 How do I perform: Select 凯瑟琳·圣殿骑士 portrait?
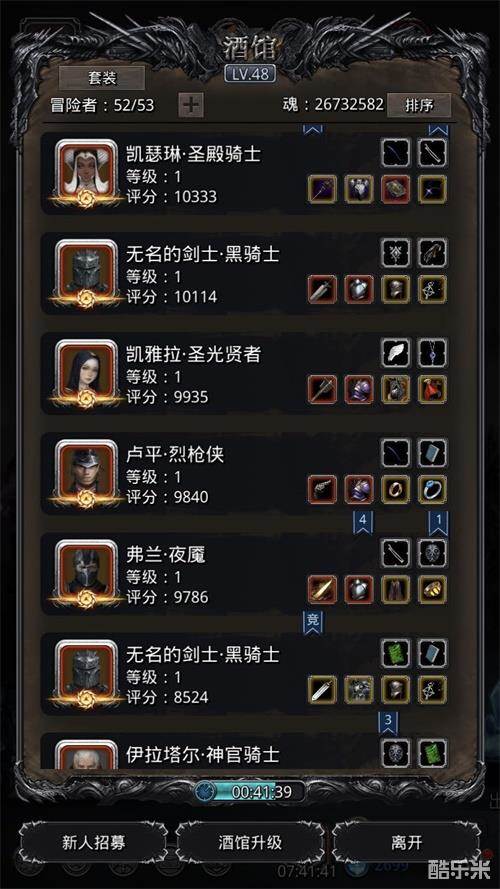(86, 171)
